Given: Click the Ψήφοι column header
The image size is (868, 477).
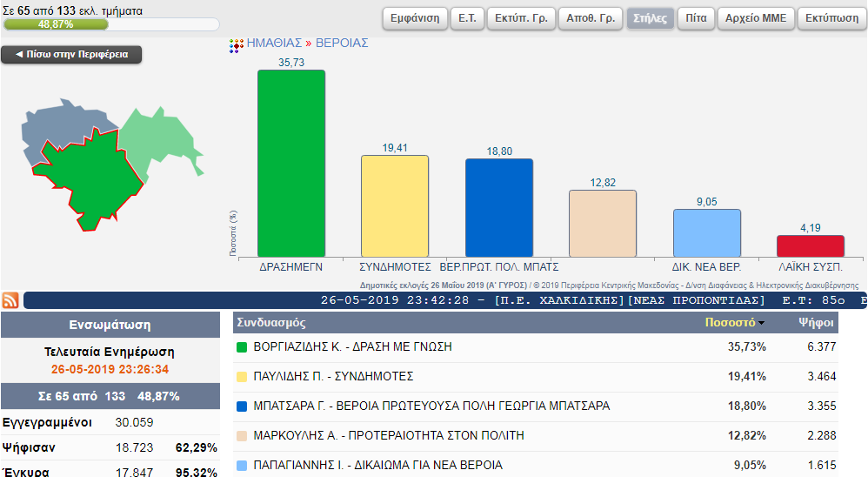Looking at the screenshot, I should [816, 322].
